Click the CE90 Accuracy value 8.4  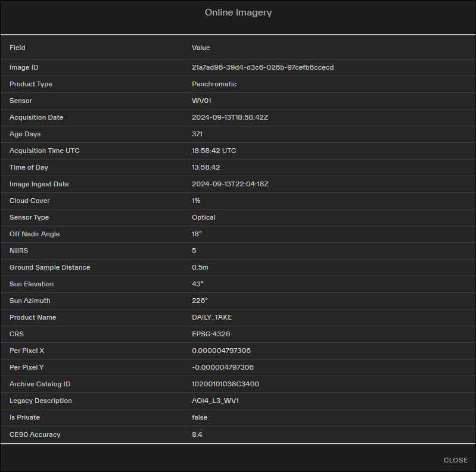[x=197, y=435]
